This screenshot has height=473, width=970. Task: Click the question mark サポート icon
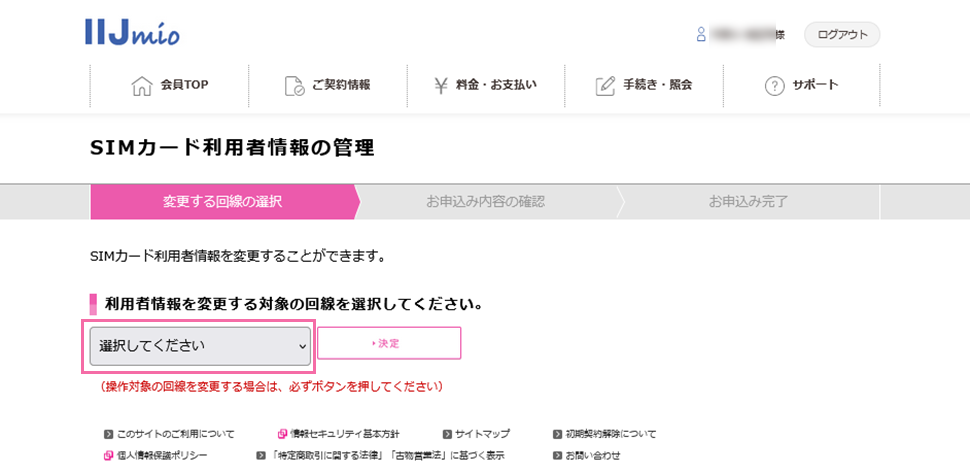[774, 86]
